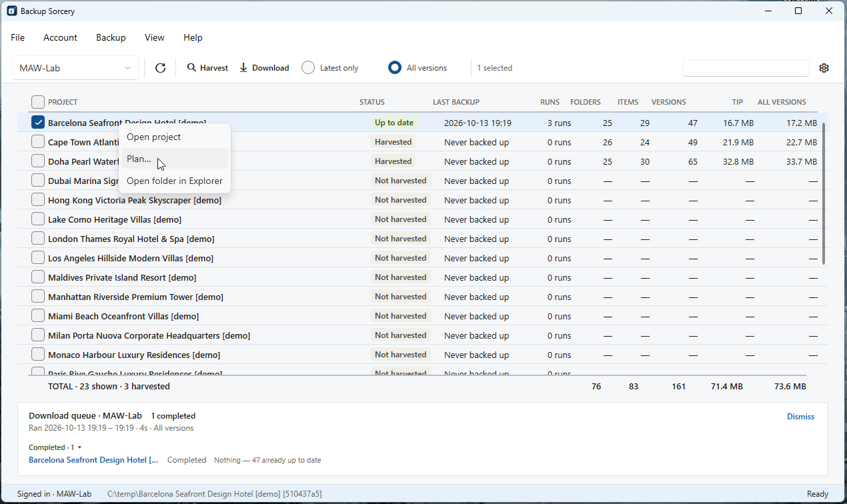This screenshot has width=847, height=504.
Task: Click the Harvest search button
Action: (x=207, y=68)
